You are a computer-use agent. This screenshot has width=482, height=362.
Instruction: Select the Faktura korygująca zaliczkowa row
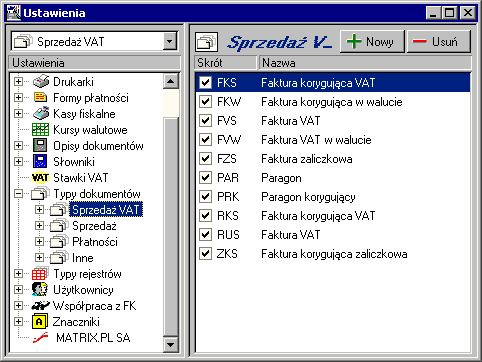pos(333,254)
